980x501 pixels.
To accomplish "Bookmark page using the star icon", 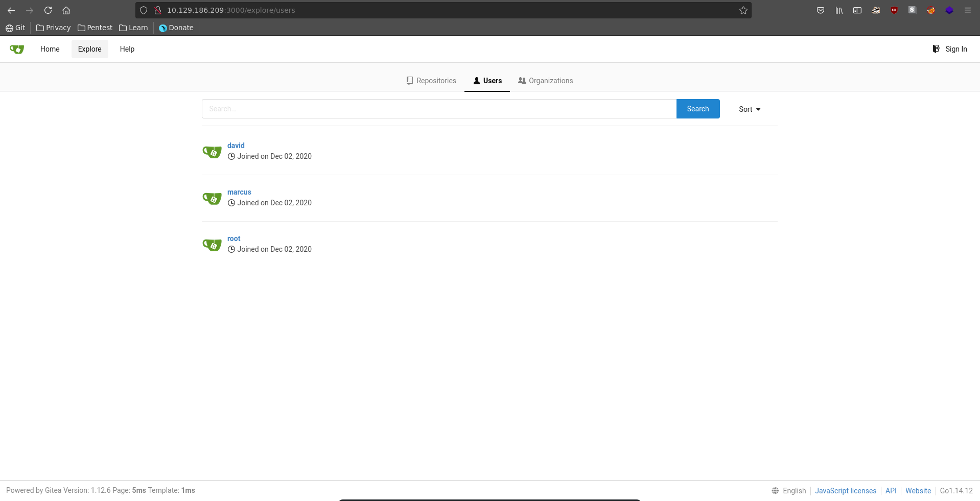I will point(743,10).
